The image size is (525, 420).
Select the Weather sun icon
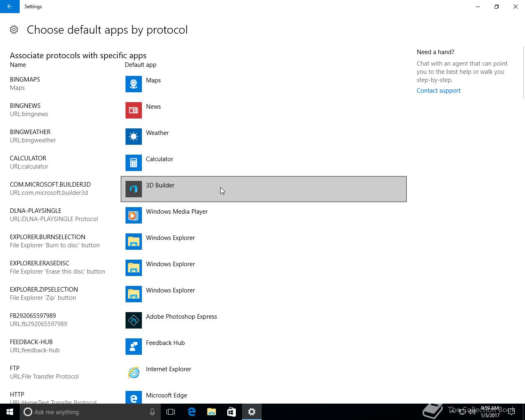(x=133, y=137)
